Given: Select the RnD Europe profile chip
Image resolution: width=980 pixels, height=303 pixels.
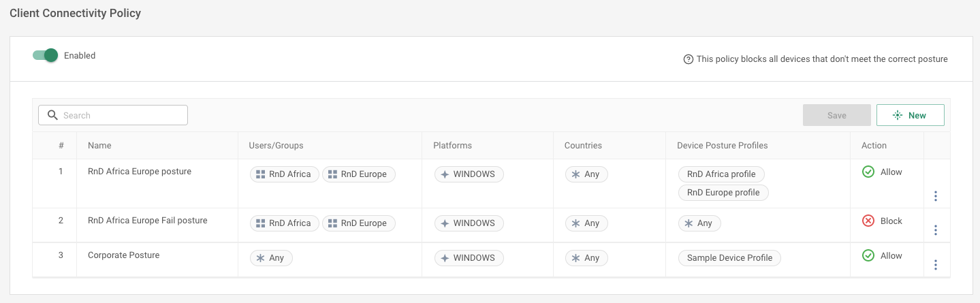Looking at the screenshot, I should (723, 193).
